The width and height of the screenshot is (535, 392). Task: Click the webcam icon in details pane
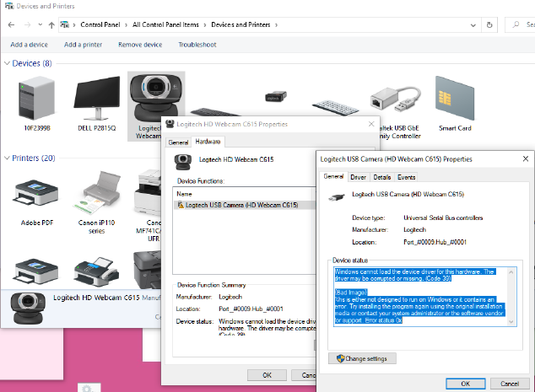point(28,308)
